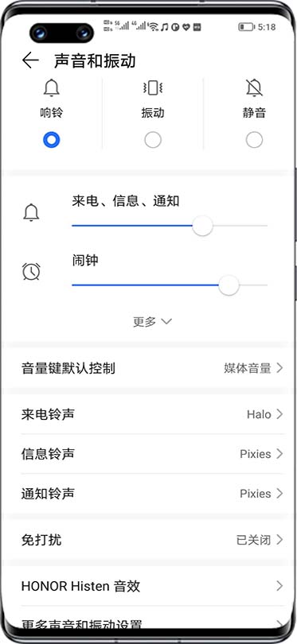297x644 pixels.
Task: Tap the Wi-Fi status icon
Action: 154,27
